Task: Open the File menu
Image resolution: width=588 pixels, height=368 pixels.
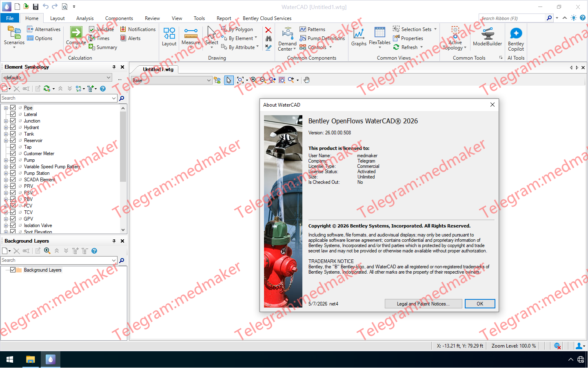Action: [x=10, y=18]
